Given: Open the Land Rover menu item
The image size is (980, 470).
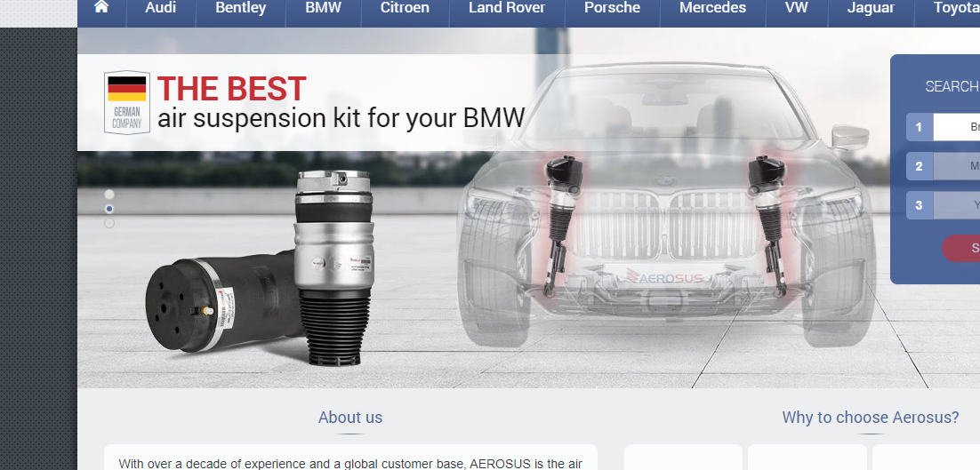Looking at the screenshot, I should point(507,8).
